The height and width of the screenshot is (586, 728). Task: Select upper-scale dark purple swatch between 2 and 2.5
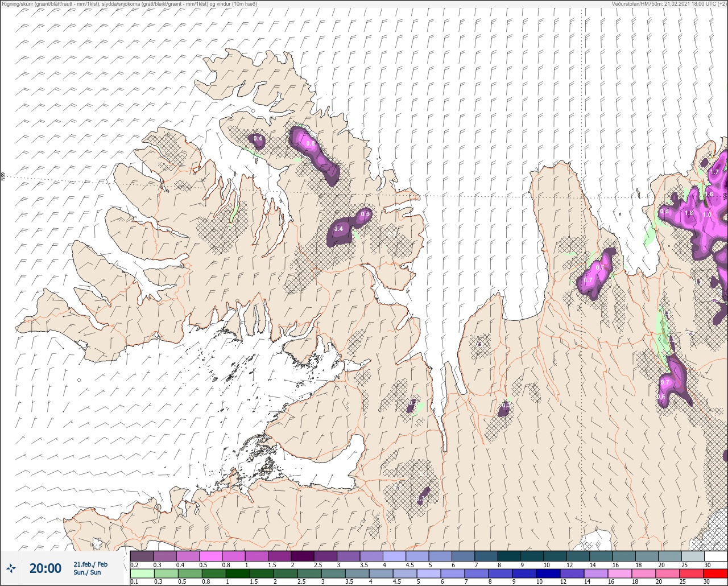pos(303,556)
